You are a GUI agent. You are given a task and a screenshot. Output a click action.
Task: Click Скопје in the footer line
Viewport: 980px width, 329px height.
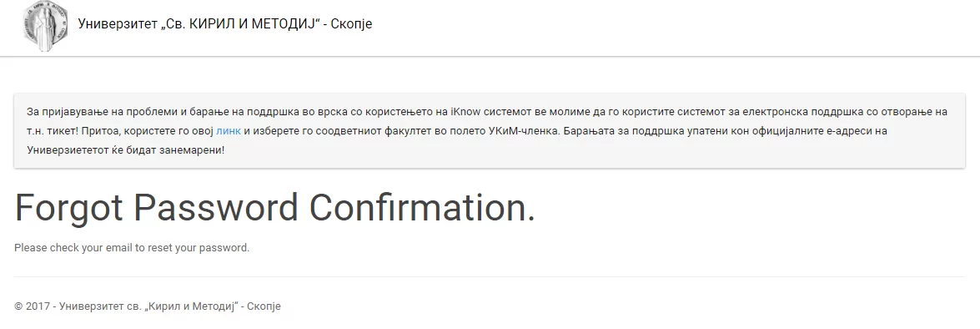pos(264,306)
